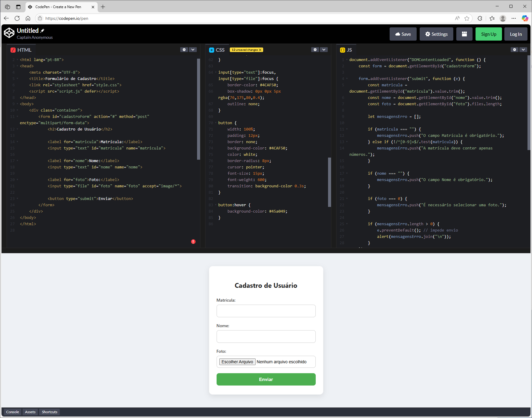Focus the Matrícula text input field
The width and height of the screenshot is (532, 418).
pos(266,311)
